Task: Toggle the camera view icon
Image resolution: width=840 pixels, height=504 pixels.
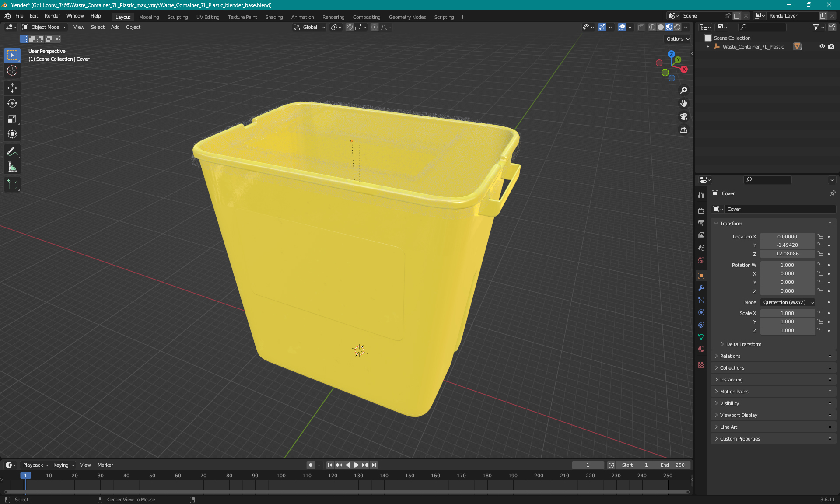Action: 684,116
